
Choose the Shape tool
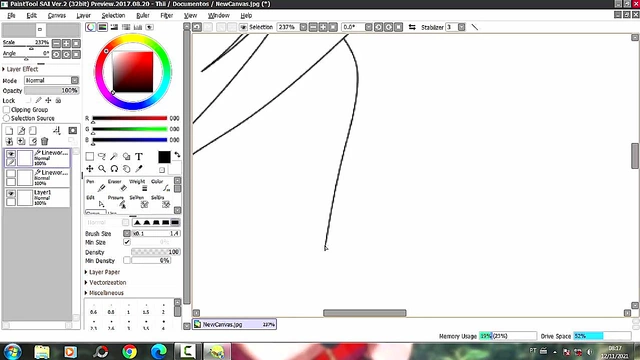click(x=127, y=157)
